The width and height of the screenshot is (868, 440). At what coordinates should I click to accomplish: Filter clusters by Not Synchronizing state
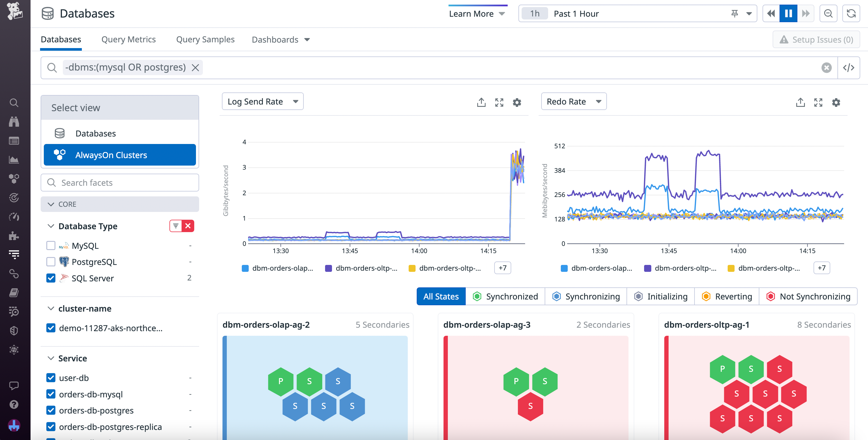808,296
